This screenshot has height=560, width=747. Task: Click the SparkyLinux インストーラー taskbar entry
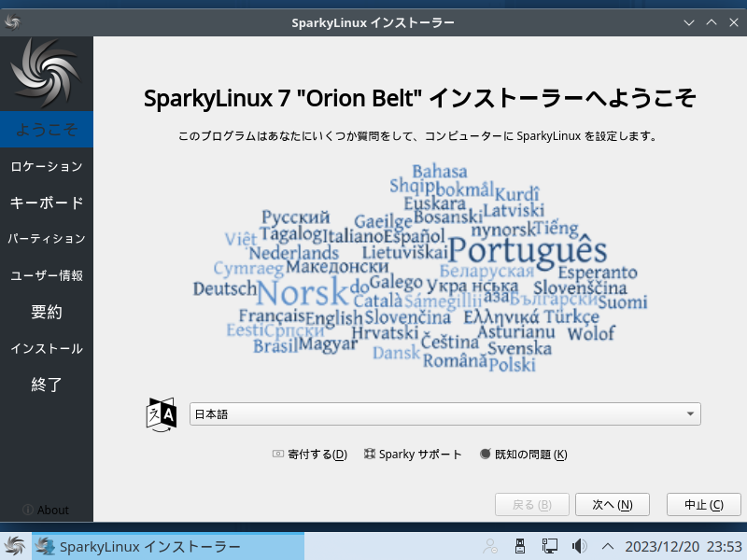pos(168,546)
